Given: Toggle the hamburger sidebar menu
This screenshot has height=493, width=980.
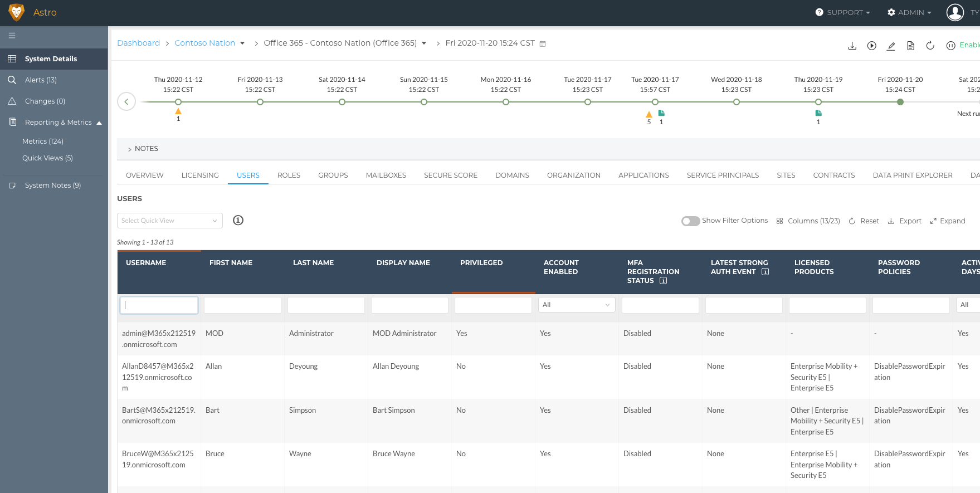Looking at the screenshot, I should point(12,36).
